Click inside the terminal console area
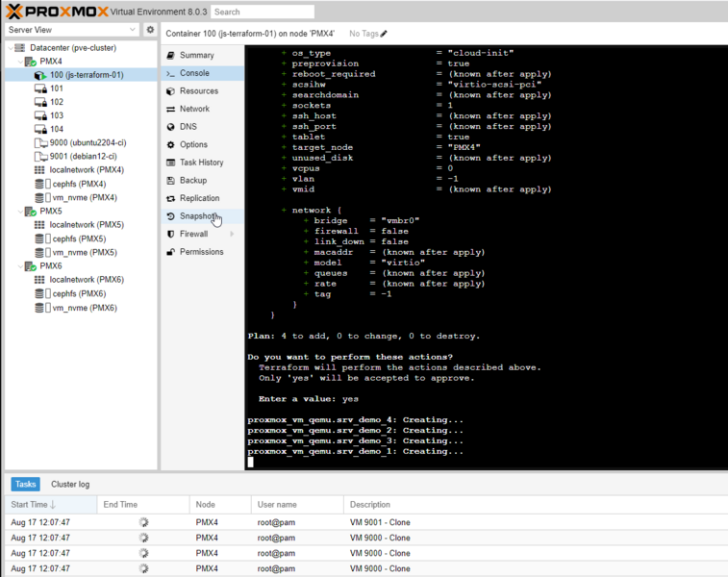 pyautogui.click(x=486, y=258)
